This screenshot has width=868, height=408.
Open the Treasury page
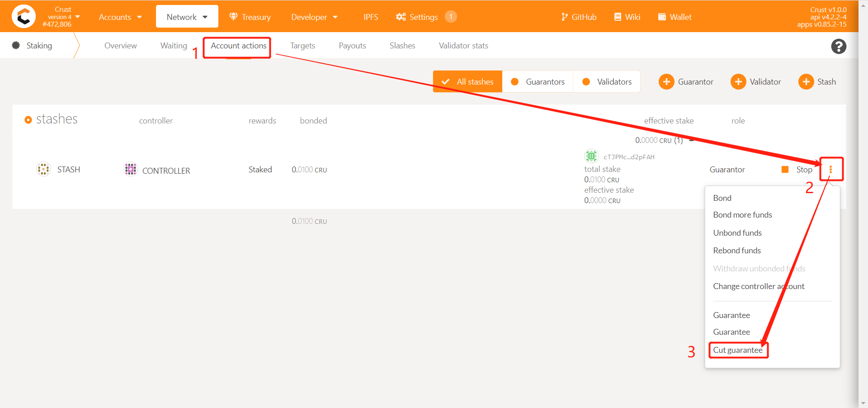click(x=250, y=17)
